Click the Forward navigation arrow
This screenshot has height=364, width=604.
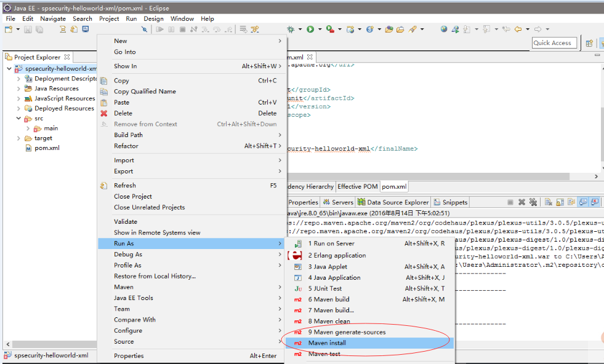pos(538,30)
